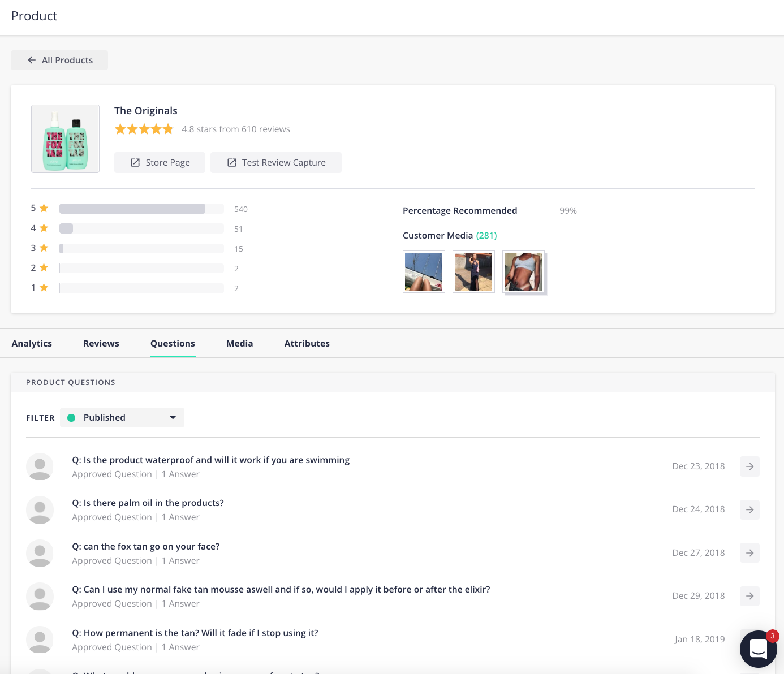
Task: Click the star icon in the 3 row
Action: pyautogui.click(x=44, y=248)
